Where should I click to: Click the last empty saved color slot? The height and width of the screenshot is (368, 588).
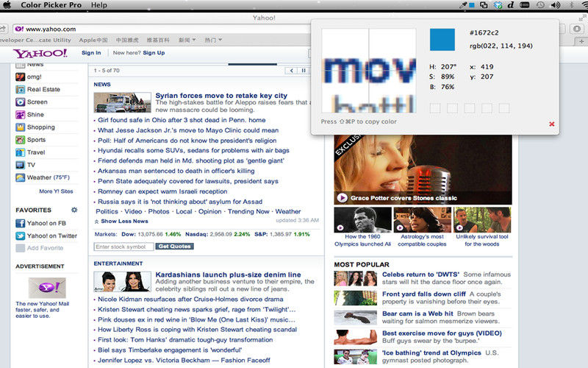[x=504, y=108]
